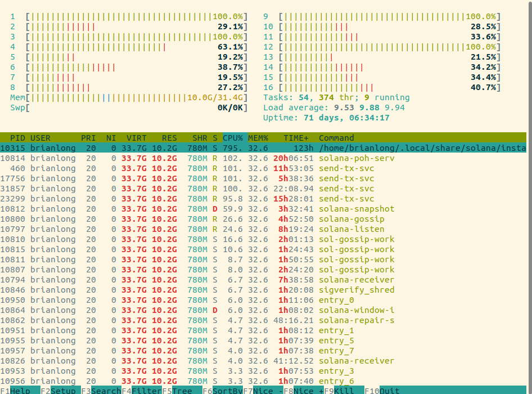Select solana-receiver process PID 10794
Viewport: 532px width, 394px height.
[263, 280]
